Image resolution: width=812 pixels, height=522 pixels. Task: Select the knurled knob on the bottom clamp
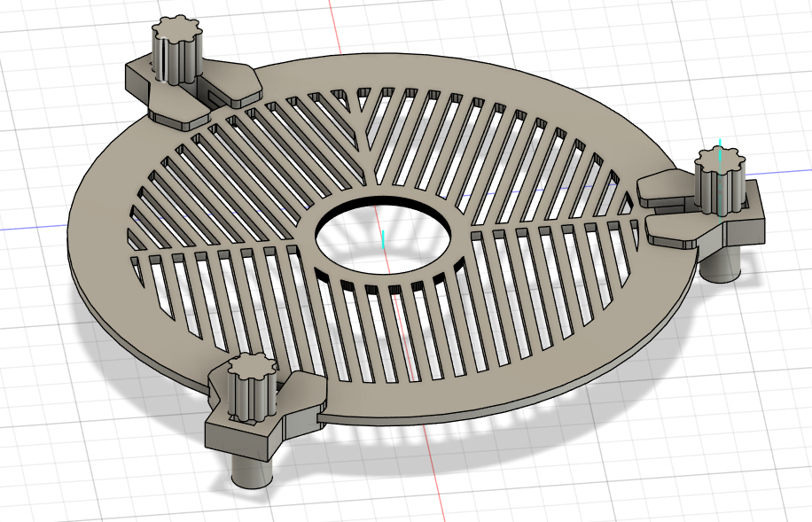(254, 387)
